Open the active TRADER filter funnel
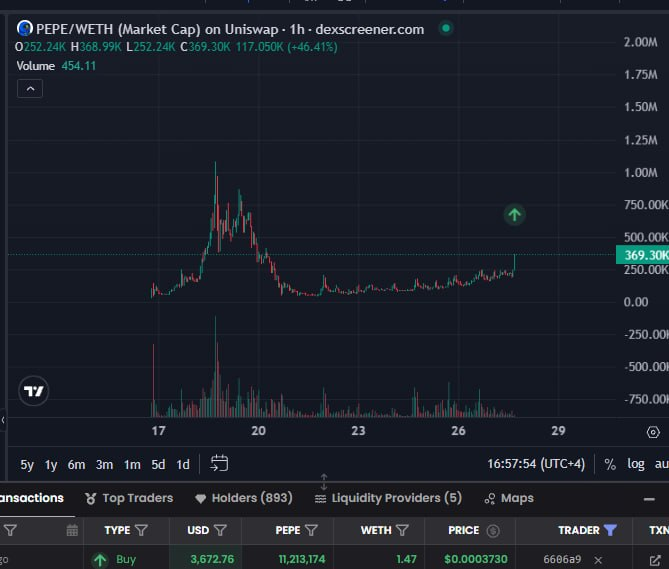 (x=610, y=530)
